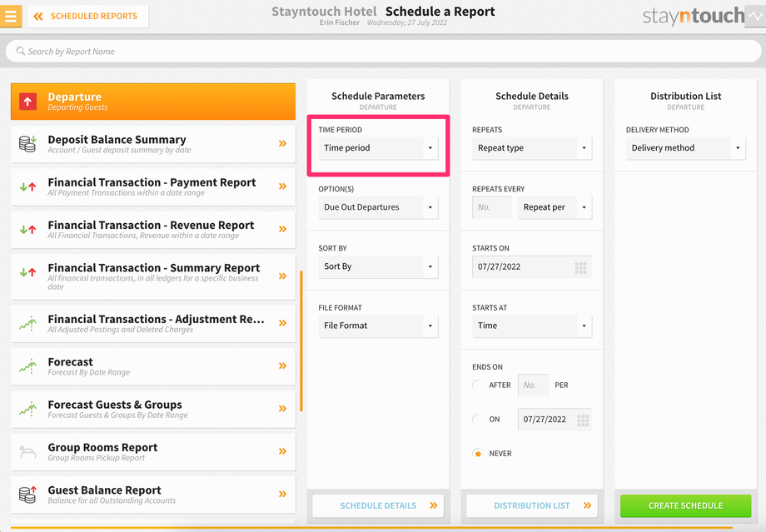
Task: Click chevron on Guest Balance Report row
Action: [x=282, y=494]
